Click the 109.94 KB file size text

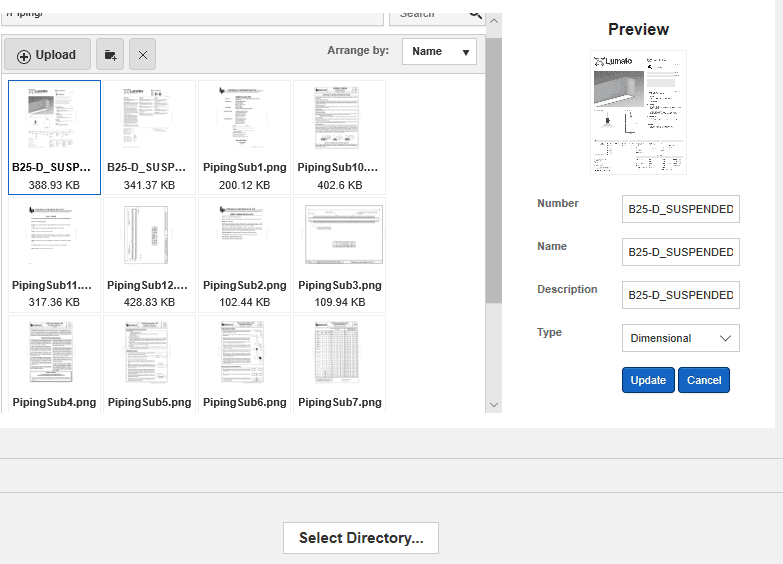click(x=340, y=302)
